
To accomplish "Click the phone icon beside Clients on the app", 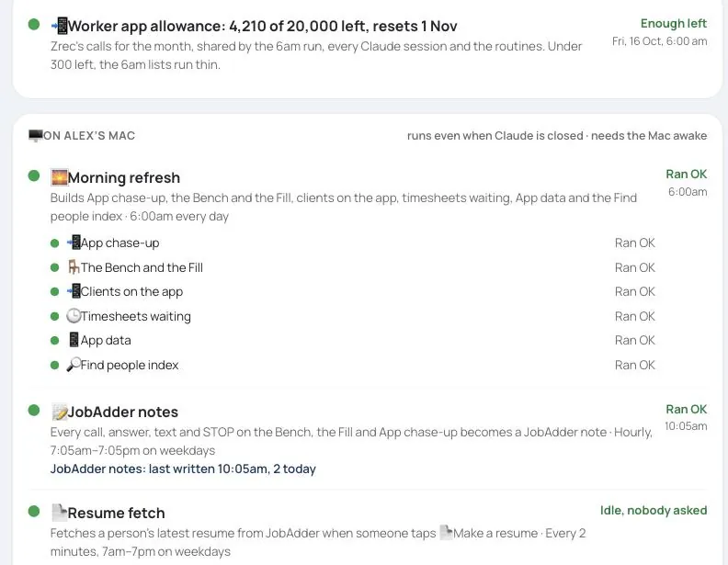I will coord(73,291).
